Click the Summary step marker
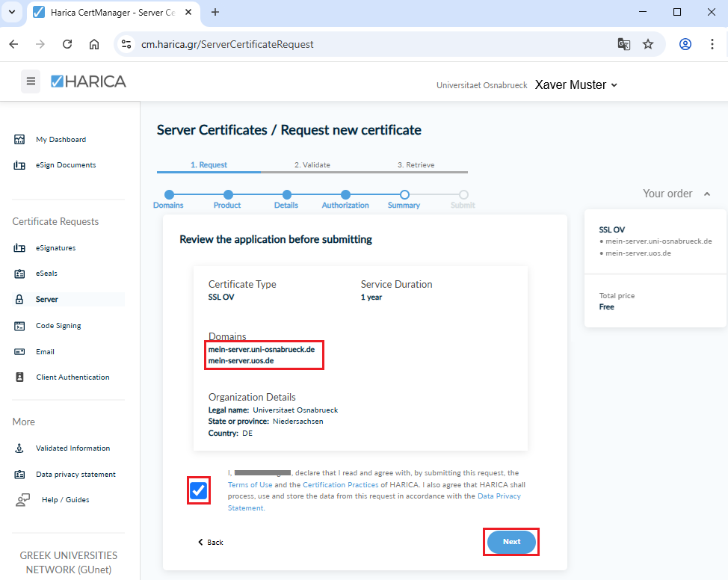728x580 pixels. 404,194
